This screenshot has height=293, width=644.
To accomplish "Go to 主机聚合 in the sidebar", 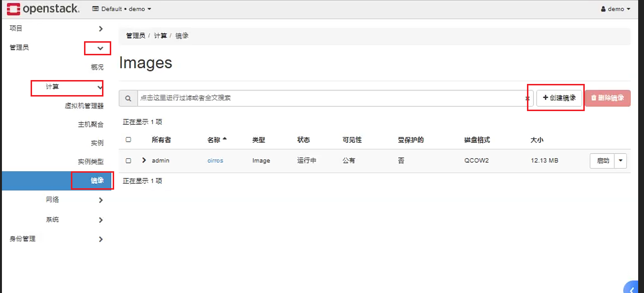I will click(91, 124).
